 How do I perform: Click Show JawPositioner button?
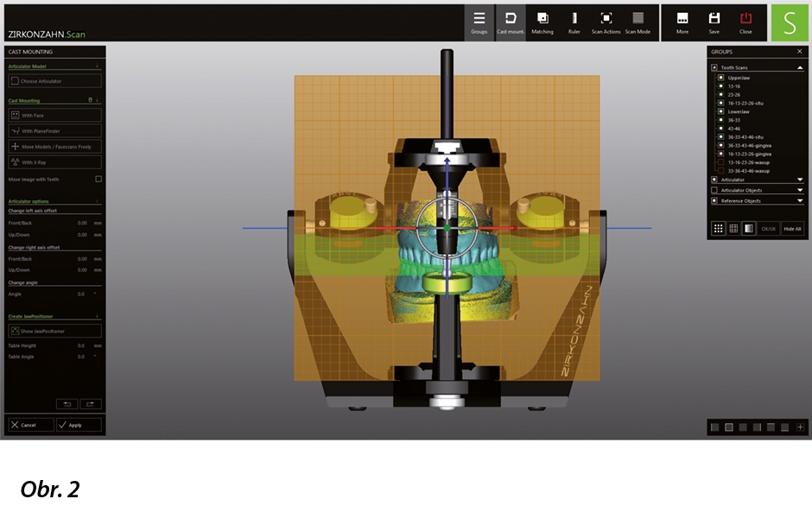pos(55,331)
